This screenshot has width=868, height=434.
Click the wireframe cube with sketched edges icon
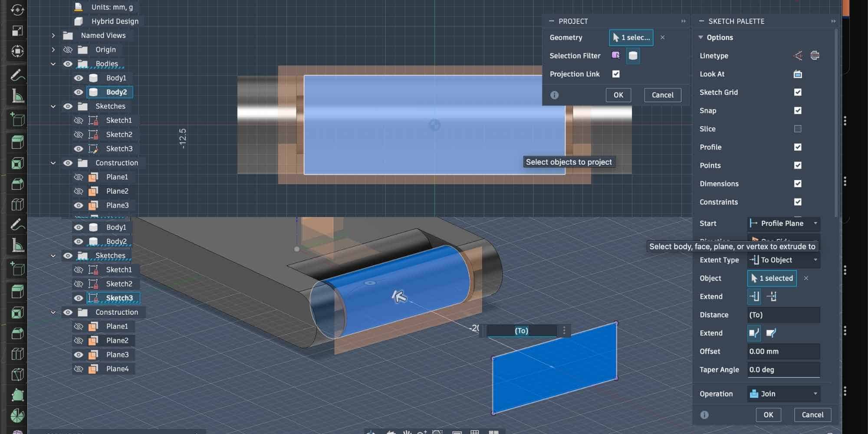coord(17,375)
